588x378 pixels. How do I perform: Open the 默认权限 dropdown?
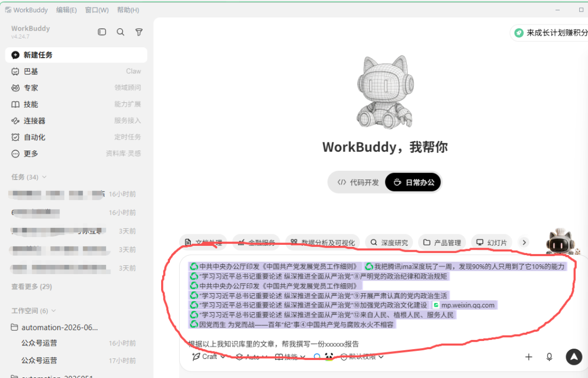362,357
